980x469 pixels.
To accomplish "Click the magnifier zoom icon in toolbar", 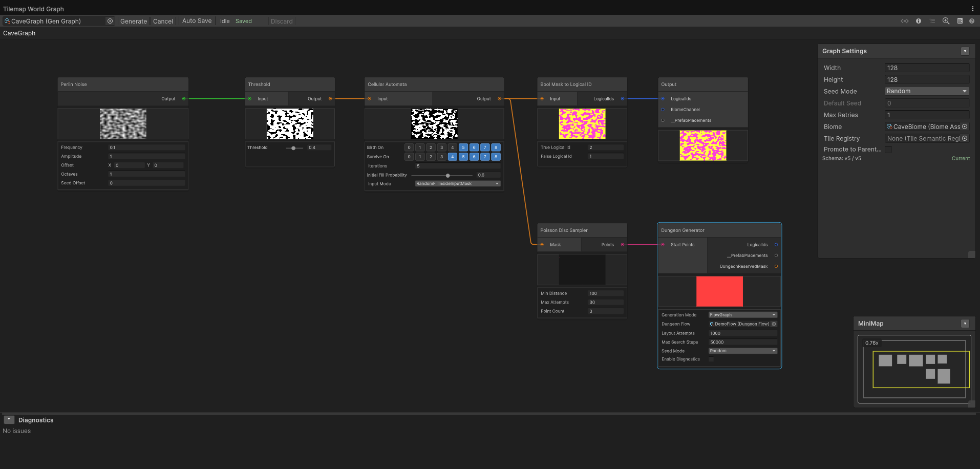I will click(x=946, y=21).
